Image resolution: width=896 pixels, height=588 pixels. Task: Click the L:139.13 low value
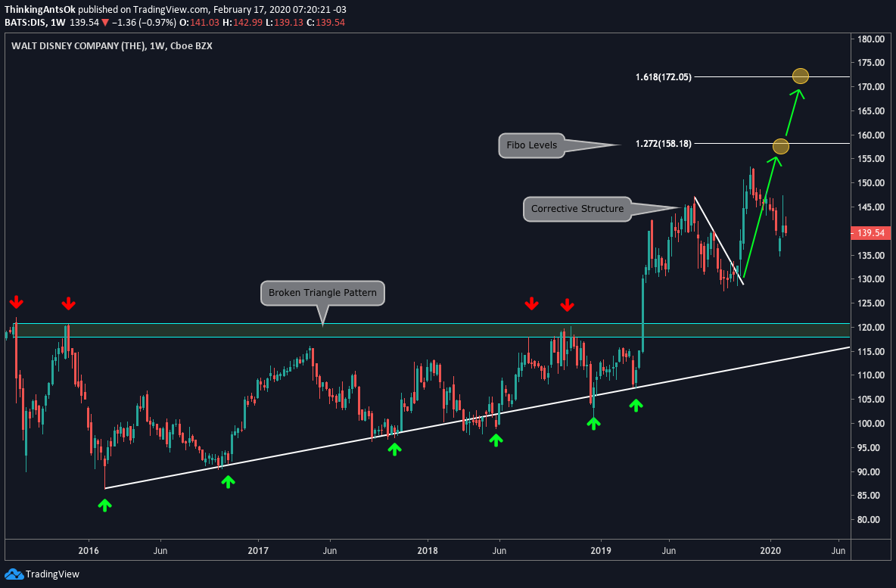[x=284, y=23]
